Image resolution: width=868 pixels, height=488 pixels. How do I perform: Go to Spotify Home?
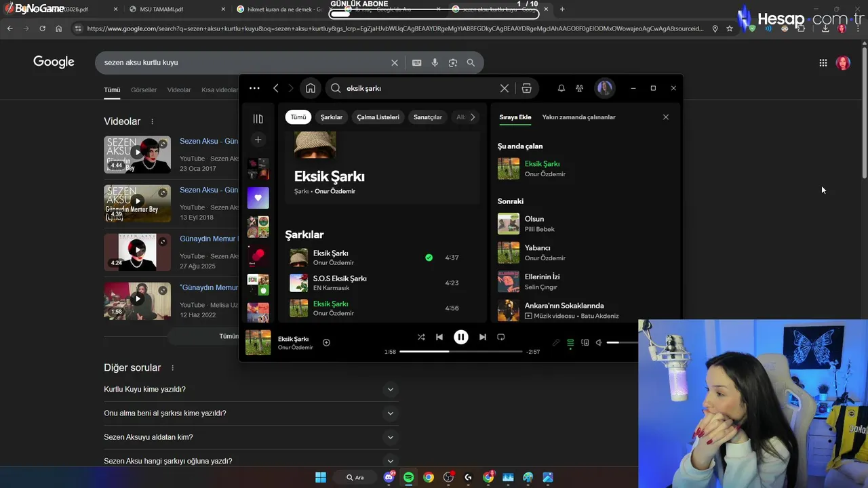[311, 88]
